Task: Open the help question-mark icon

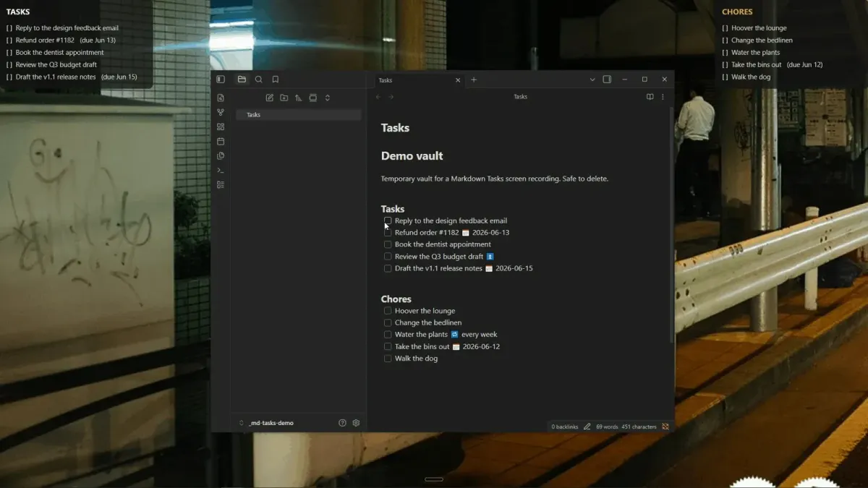Action: pos(342,423)
